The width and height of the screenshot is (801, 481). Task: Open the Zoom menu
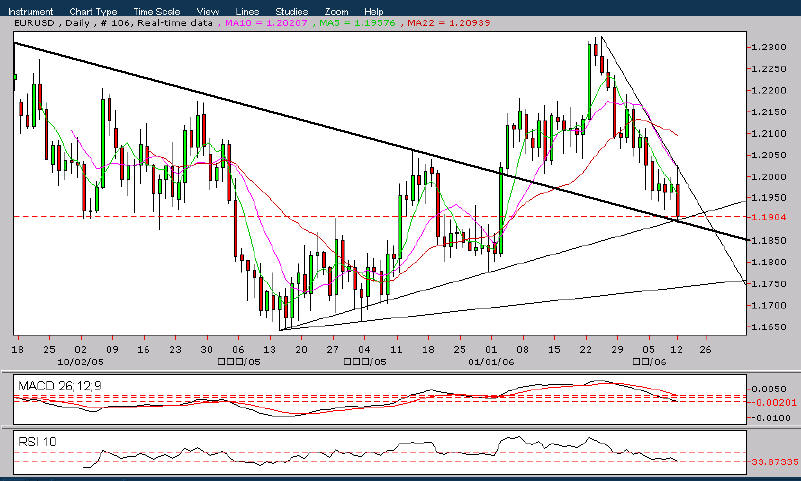click(337, 11)
